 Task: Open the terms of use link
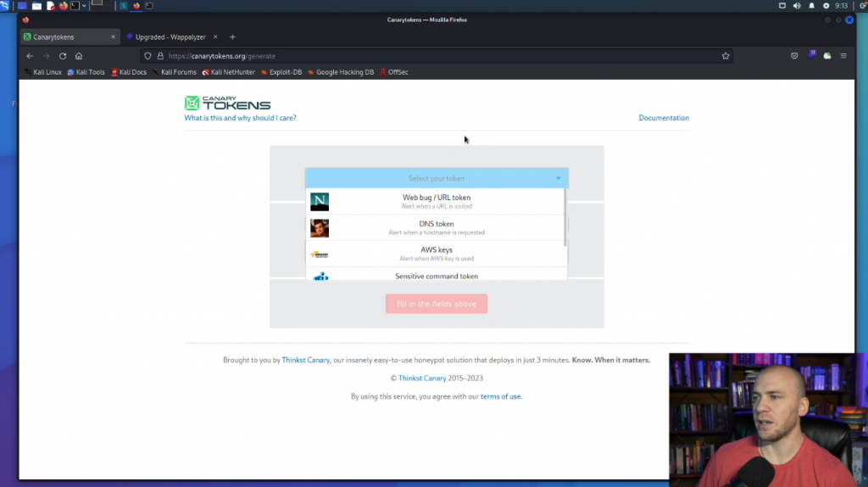[x=500, y=397]
